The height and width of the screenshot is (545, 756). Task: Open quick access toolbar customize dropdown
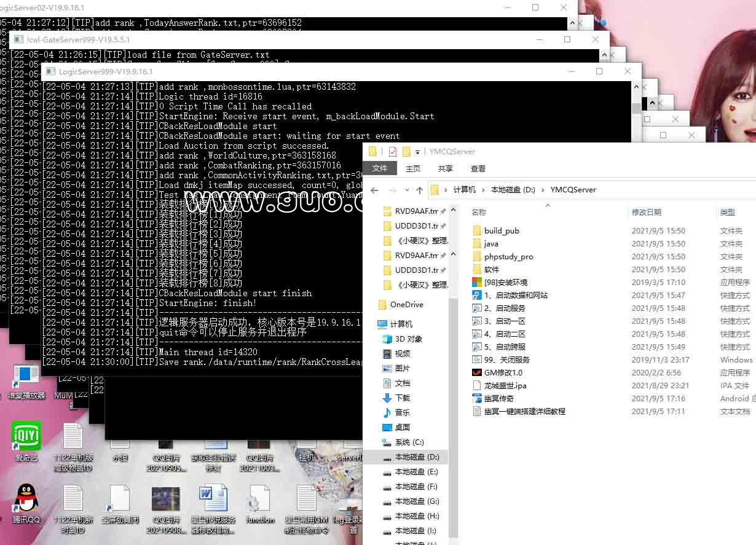(x=417, y=152)
